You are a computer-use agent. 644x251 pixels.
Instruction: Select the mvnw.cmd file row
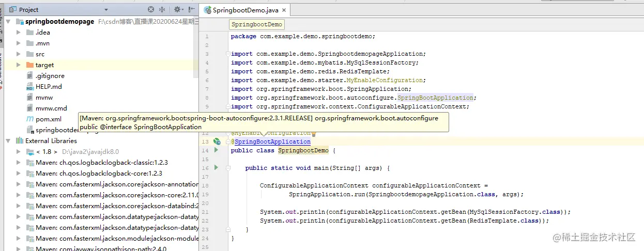point(51,108)
